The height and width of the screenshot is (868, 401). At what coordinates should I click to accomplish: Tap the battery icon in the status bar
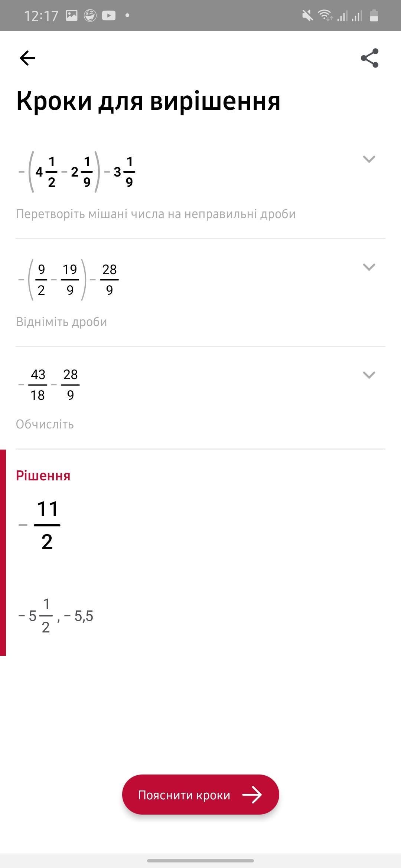point(374,16)
